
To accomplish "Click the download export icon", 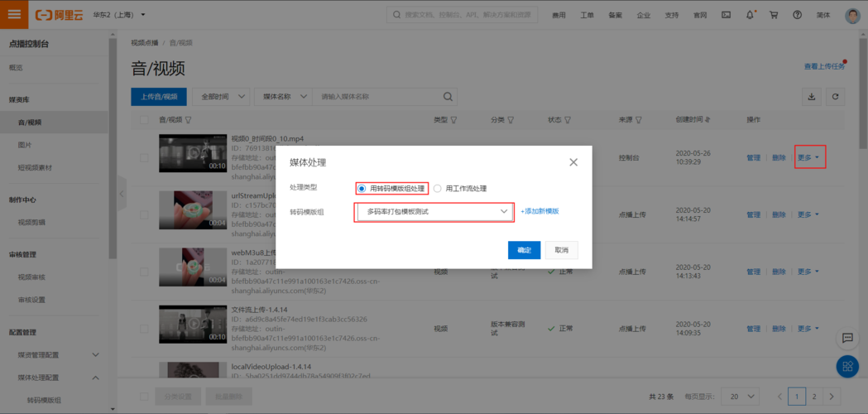I will point(812,96).
